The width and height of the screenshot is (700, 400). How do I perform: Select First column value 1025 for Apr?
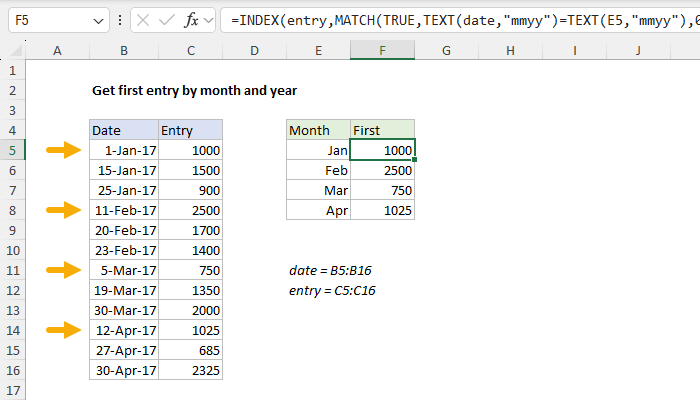coord(383,210)
